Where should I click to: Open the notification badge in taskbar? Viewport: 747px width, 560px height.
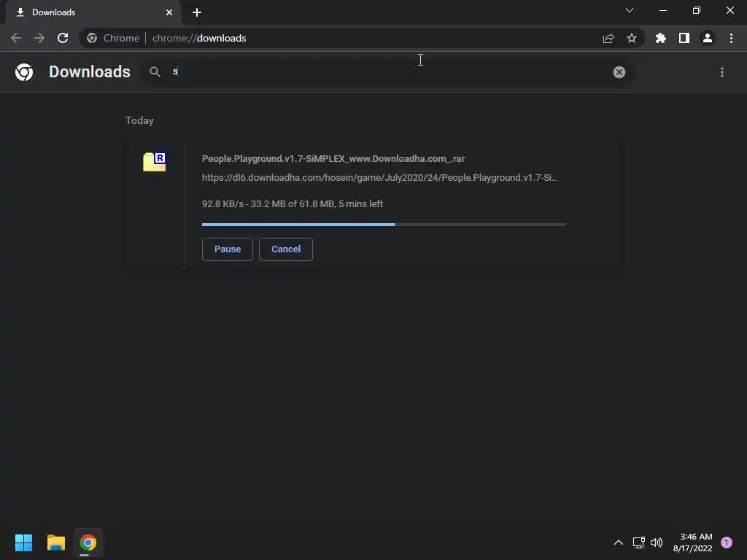tap(727, 542)
